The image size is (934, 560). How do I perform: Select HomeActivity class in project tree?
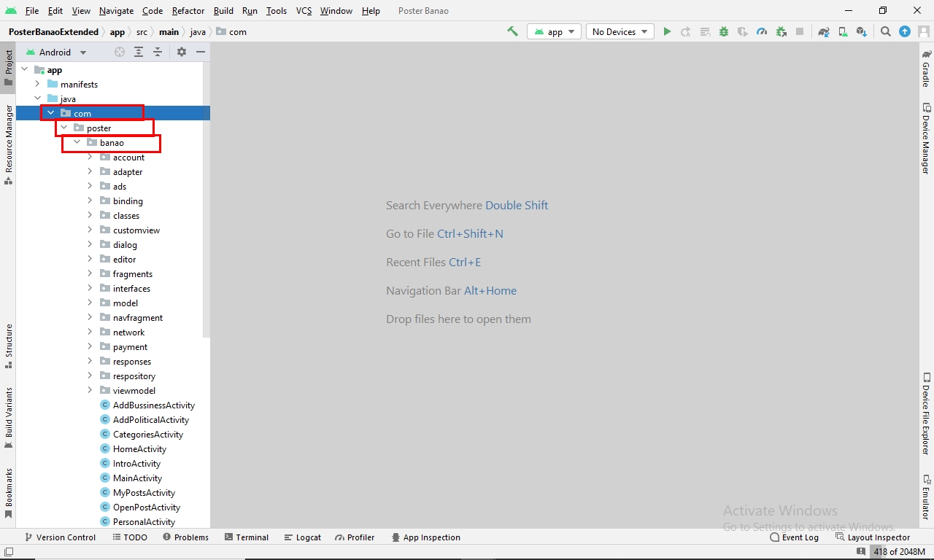(x=139, y=449)
